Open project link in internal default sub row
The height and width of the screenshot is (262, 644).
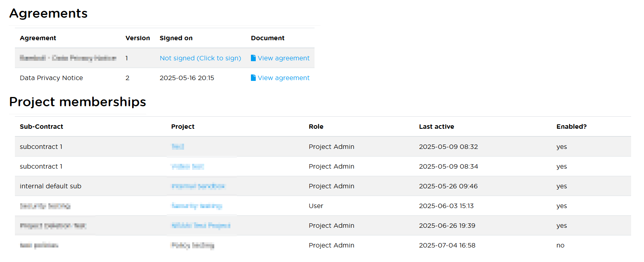coord(198,186)
